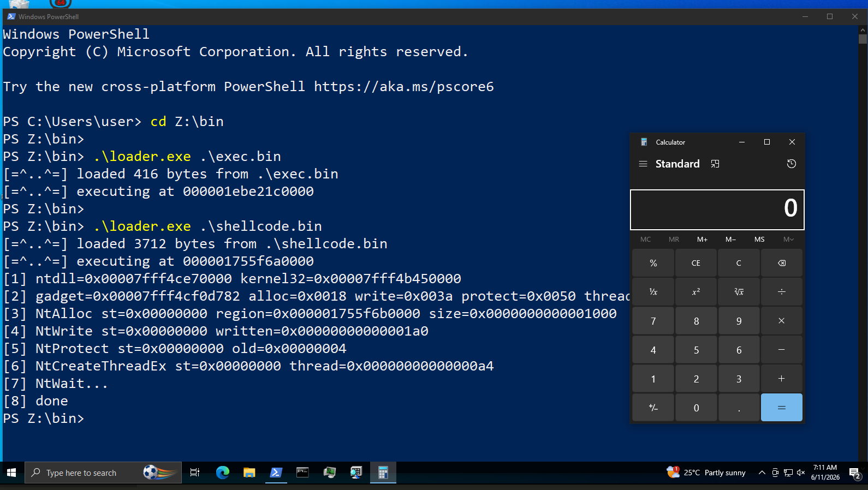Screen dimensions: 868x490
Task: Open Calculator history panel
Action: 791,164
